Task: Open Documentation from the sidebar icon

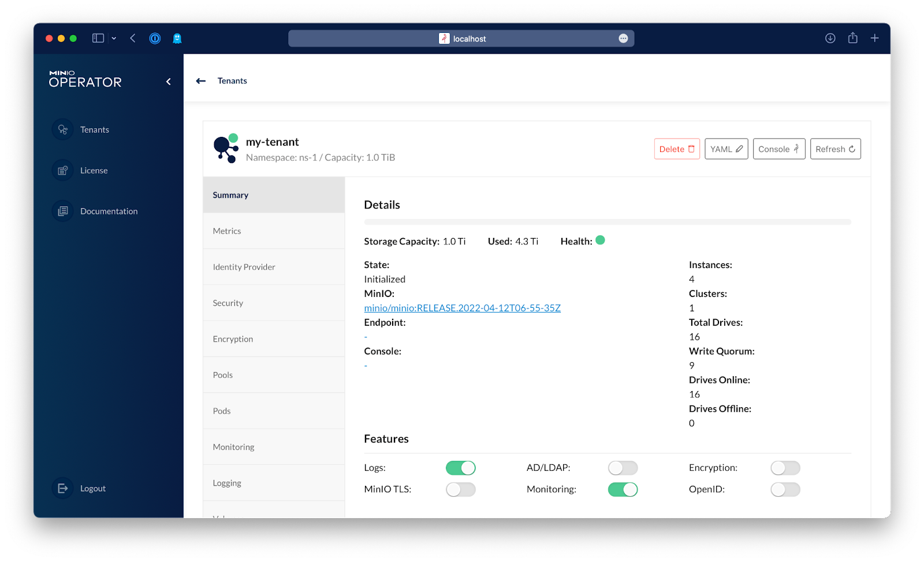Action: click(x=62, y=211)
